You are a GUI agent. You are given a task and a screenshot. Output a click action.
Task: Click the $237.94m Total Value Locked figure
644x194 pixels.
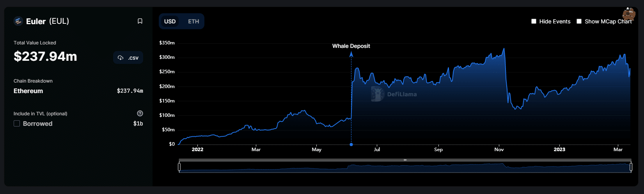pyautogui.click(x=45, y=56)
